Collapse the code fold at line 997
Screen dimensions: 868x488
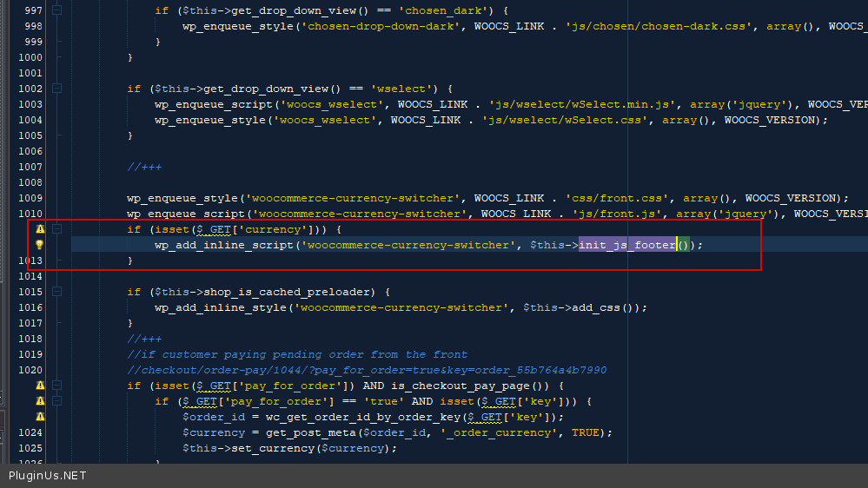pyautogui.click(x=56, y=10)
